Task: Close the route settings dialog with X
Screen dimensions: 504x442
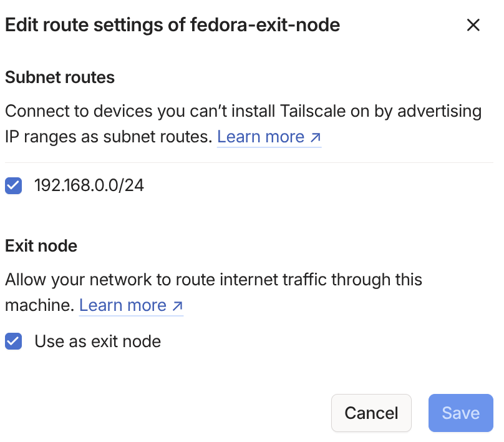Action: click(x=473, y=25)
